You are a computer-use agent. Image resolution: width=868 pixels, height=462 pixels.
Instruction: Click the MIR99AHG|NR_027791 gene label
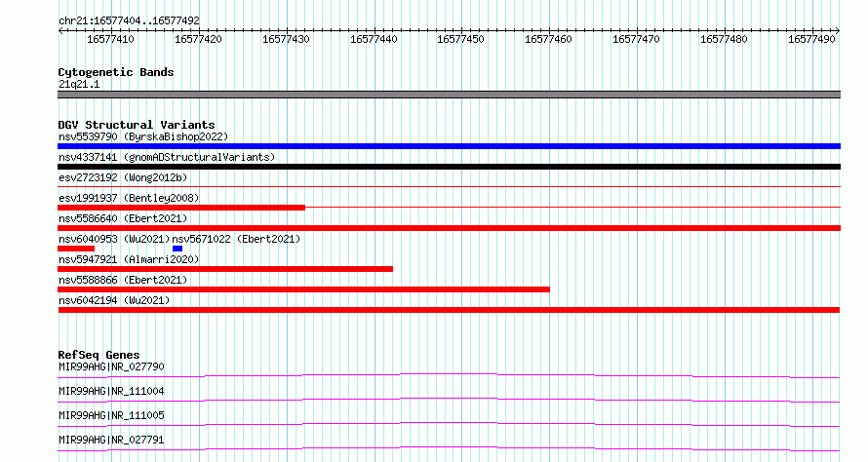(111, 440)
